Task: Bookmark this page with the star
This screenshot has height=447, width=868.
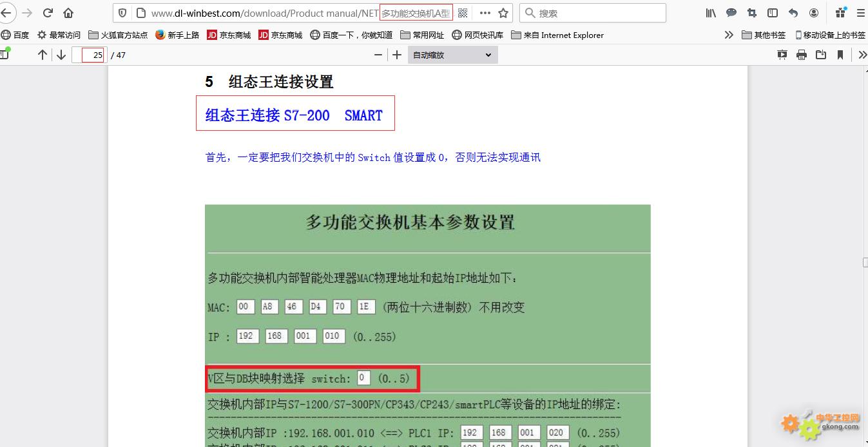Action: [503, 13]
